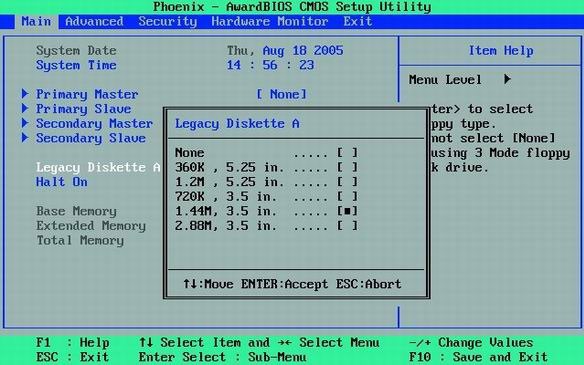This screenshot has height=365, width=584.
Task: Click the 720K , 3.5 in. option text
Action: 226,196
